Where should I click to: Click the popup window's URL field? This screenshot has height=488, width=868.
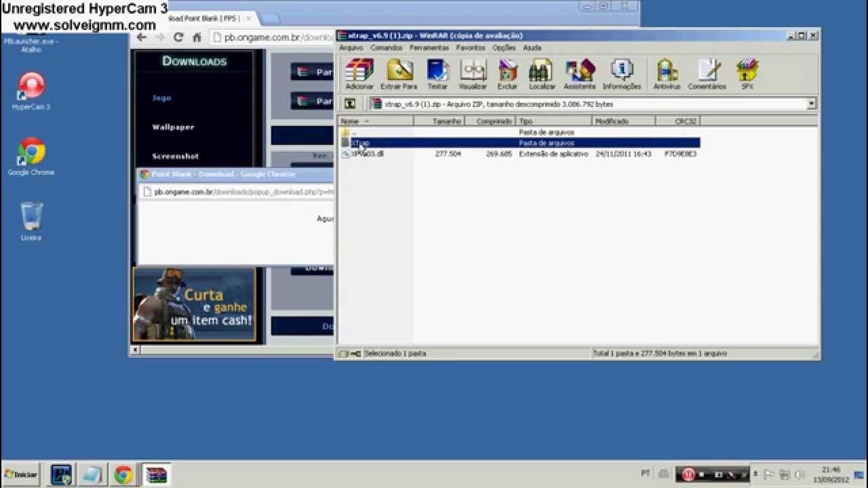(x=237, y=192)
